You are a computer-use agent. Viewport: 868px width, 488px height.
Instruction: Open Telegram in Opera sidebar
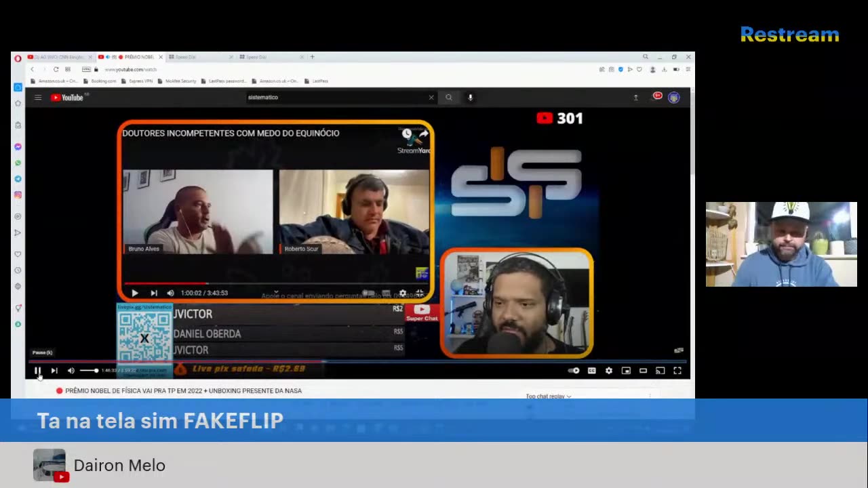coord(18,179)
